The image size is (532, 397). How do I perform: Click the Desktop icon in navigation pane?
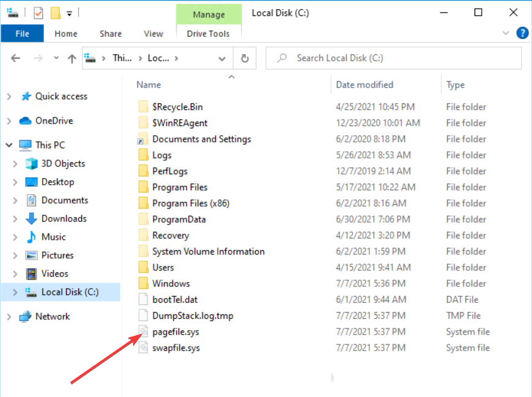[x=32, y=182]
